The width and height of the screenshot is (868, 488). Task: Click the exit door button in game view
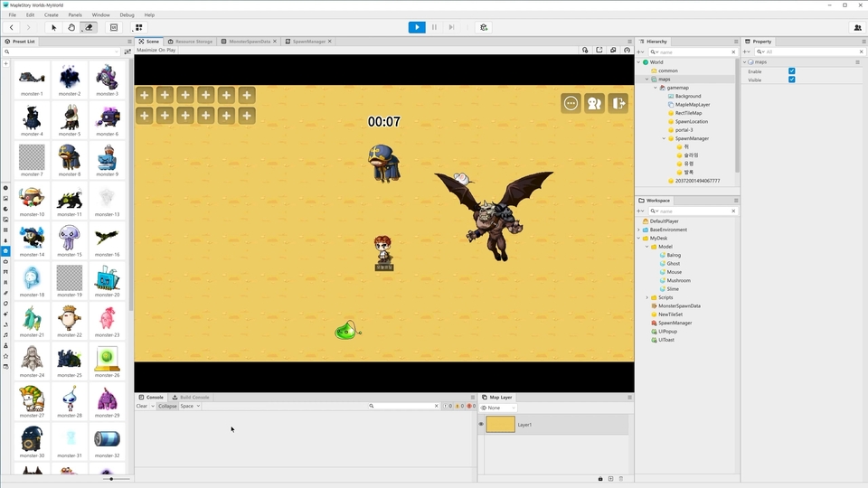tap(618, 103)
